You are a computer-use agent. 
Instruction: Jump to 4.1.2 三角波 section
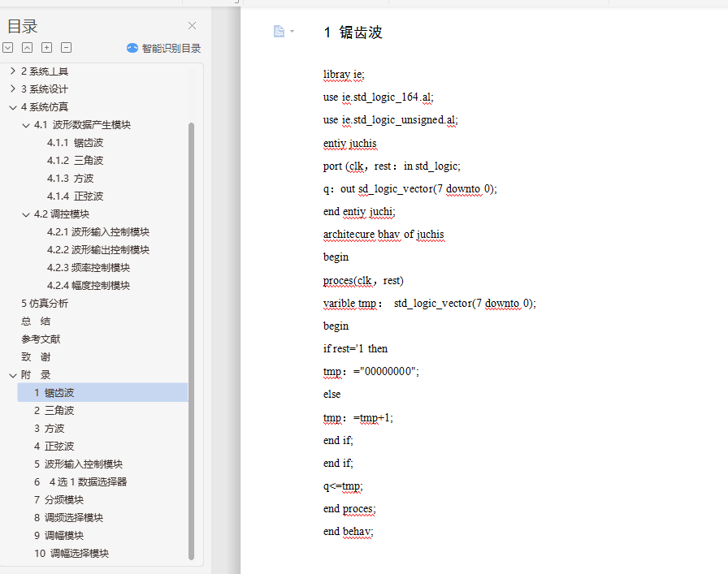click(x=75, y=161)
